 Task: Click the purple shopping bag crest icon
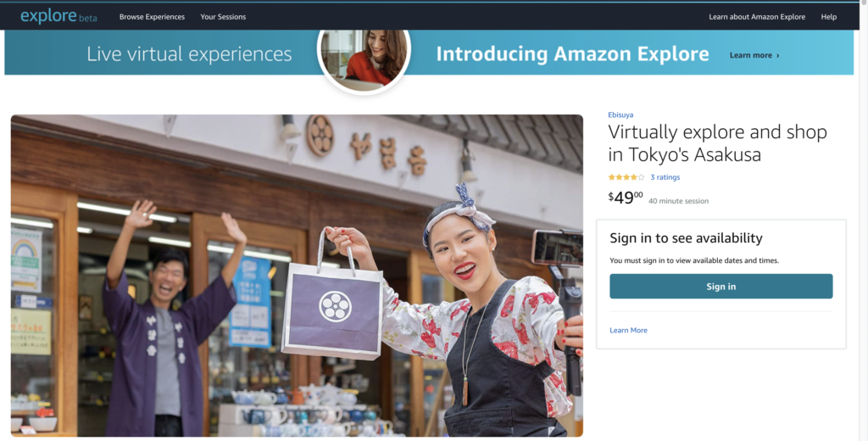[335, 307]
